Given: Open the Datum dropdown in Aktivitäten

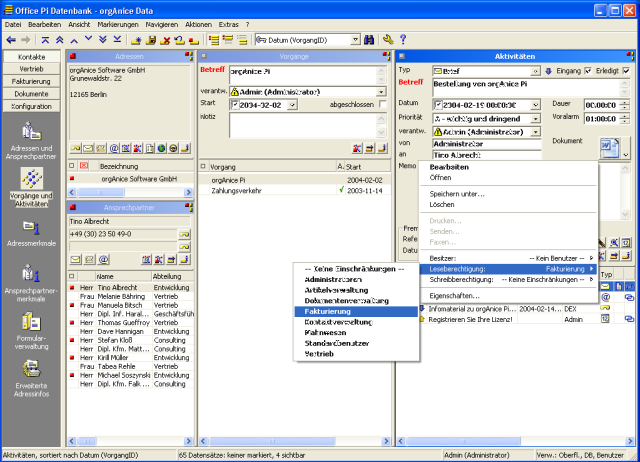Looking at the screenshot, I should pos(536,105).
